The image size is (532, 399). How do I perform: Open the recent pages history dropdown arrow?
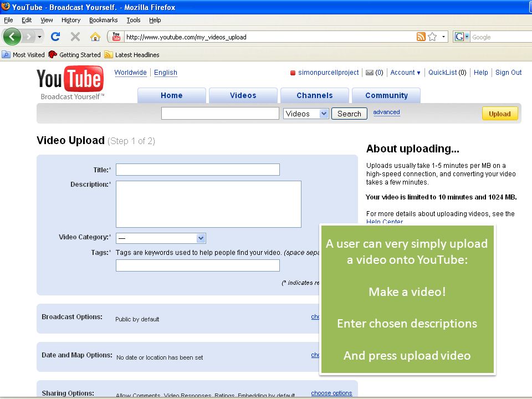39,37
